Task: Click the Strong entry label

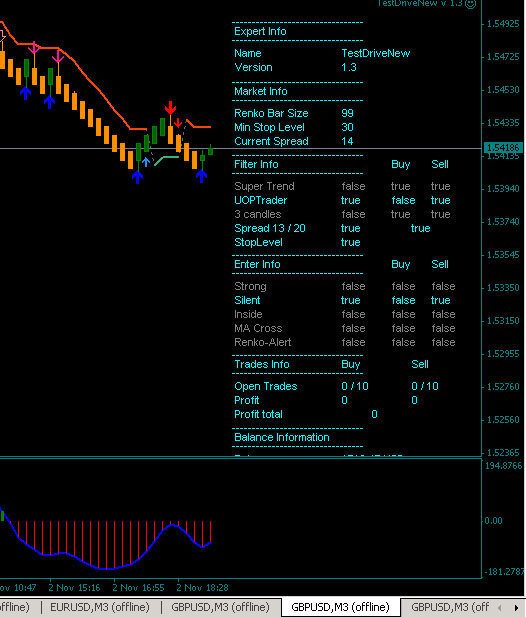Action: click(x=250, y=286)
